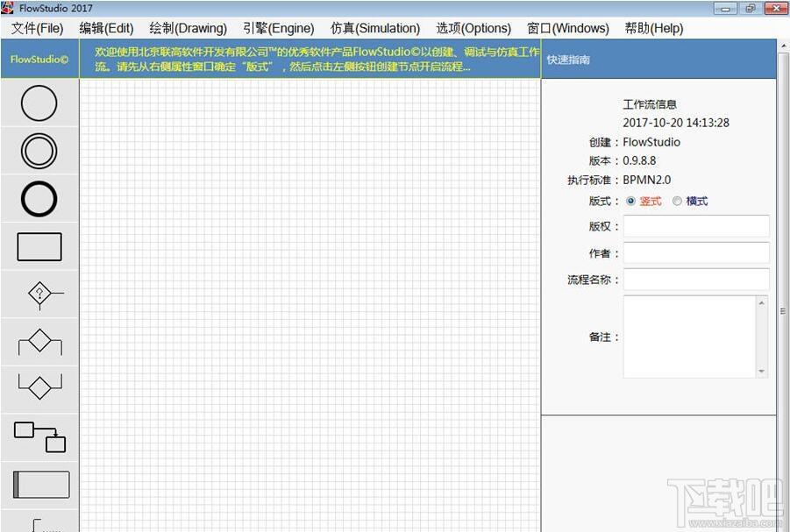
Task: Open the 选项(Options) menu
Action: pyautogui.click(x=473, y=28)
